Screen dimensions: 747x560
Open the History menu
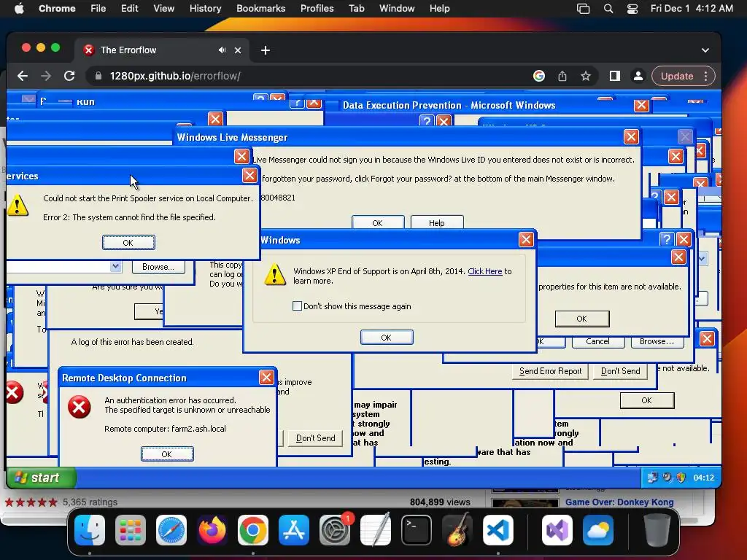tap(205, 9)
